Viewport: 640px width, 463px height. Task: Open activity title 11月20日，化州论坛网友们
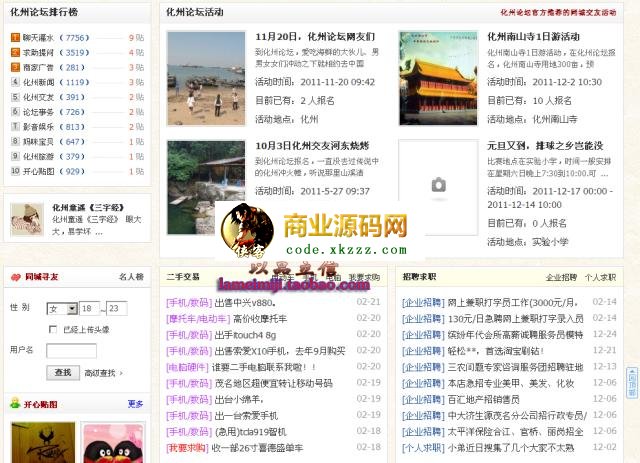coord(315,37)
